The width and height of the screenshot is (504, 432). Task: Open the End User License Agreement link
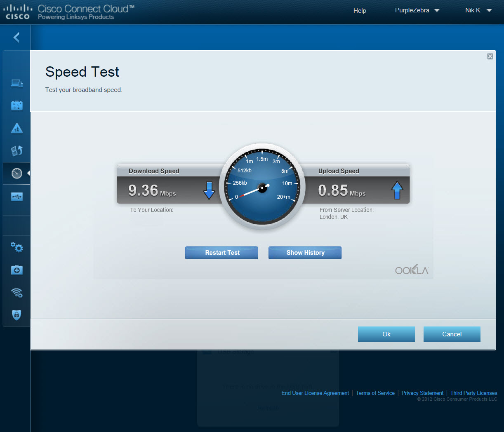coord(315,393)
